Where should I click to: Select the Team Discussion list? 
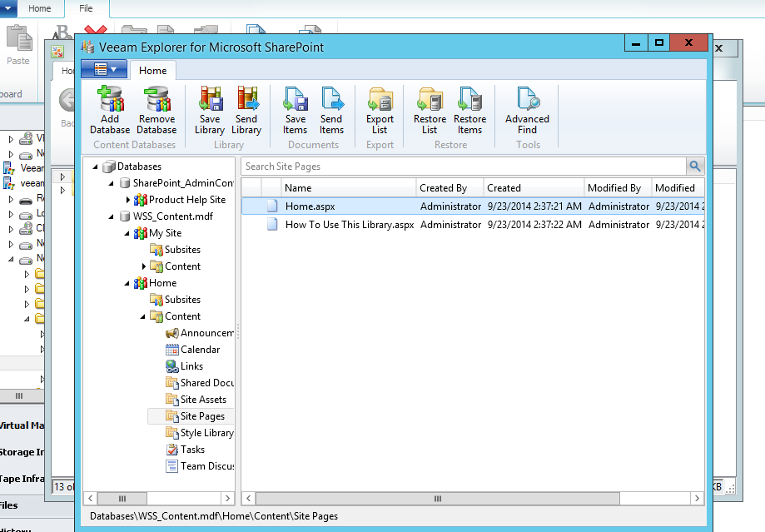pos(200,466)
